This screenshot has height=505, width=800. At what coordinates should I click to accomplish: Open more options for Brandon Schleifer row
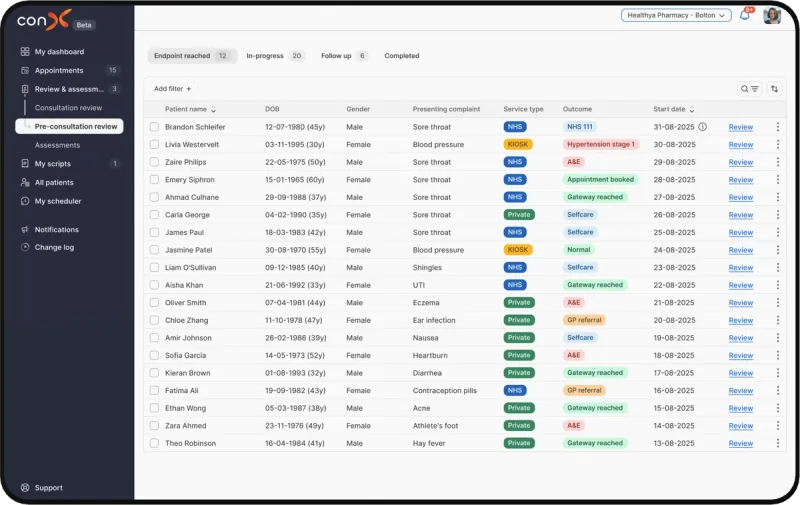[778, 127]
